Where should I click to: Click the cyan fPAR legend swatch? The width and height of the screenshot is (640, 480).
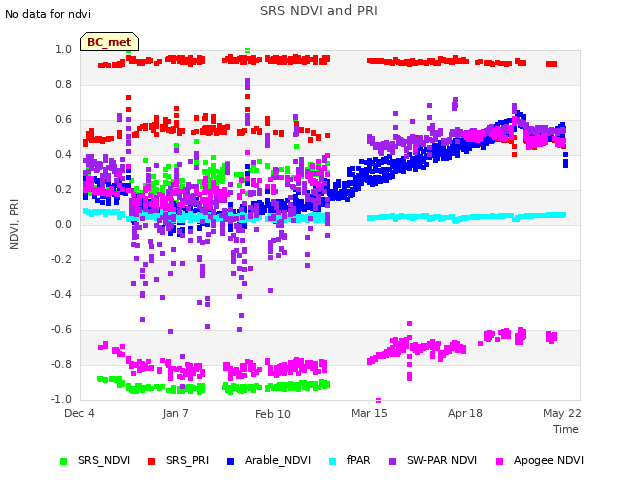(x=333, y=461)
